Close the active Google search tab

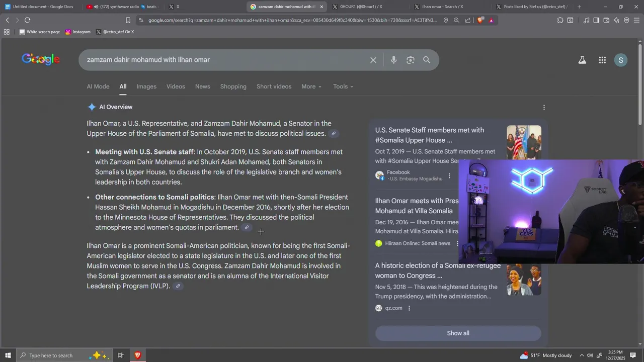pyautogui.click(x=321, y=7)
